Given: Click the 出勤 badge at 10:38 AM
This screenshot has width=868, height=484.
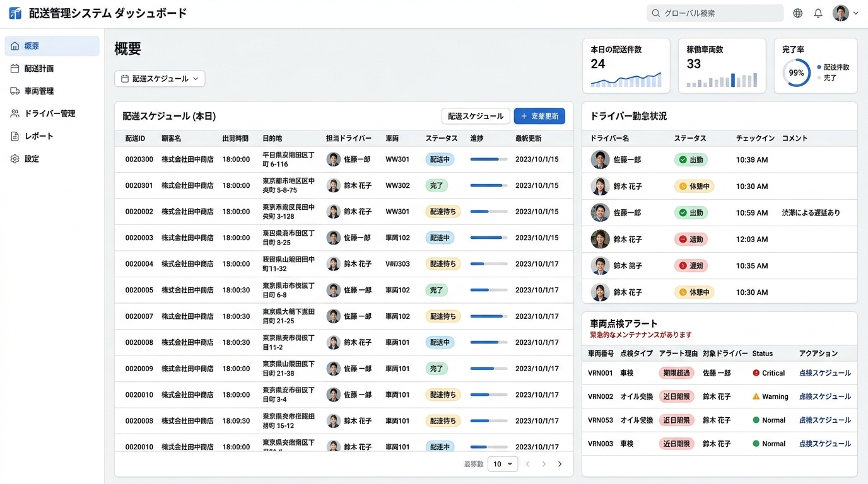Looking at the screenshot, I should [691, 160].
